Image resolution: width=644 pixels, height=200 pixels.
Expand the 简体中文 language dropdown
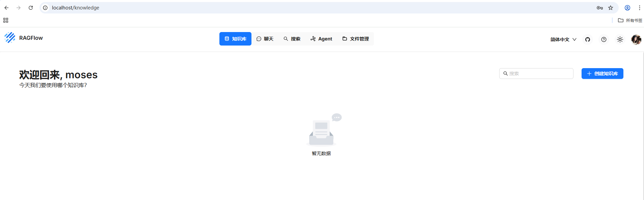click(563, 39)
